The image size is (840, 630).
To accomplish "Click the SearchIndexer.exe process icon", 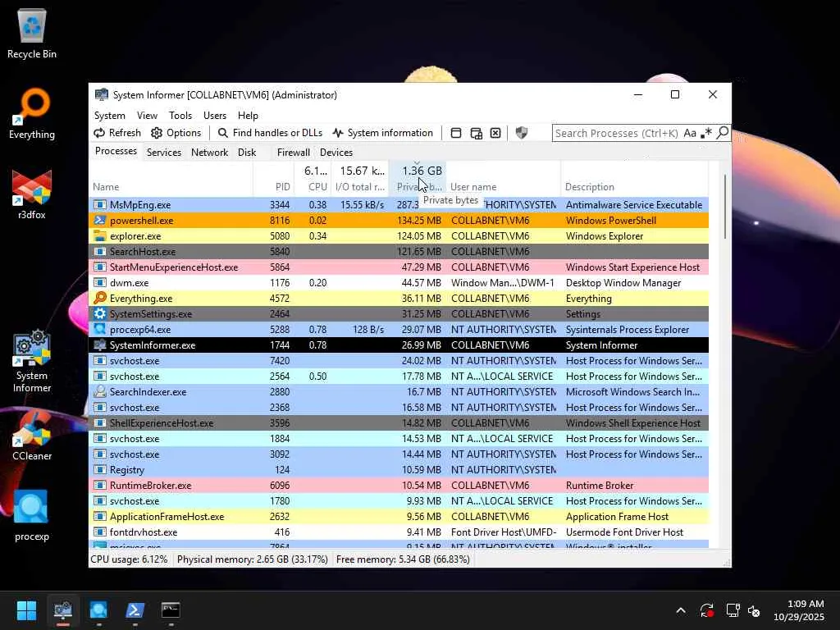I will (99, 391).
